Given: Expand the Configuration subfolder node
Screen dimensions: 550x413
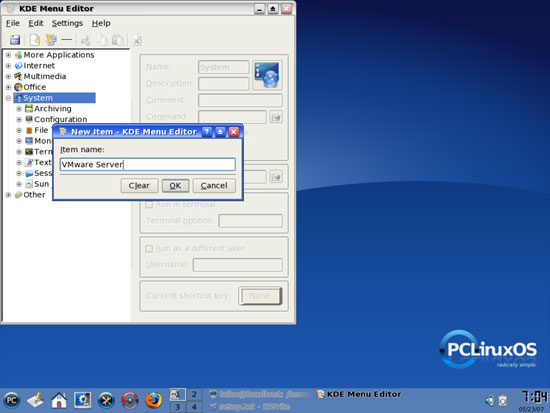Looking at the screenshot, I should coord(19,119).
